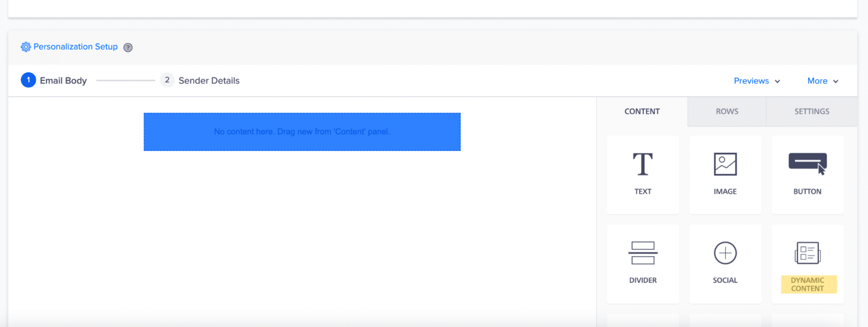
Task: Open the More dropdown
Action: (x=819, y=81)
